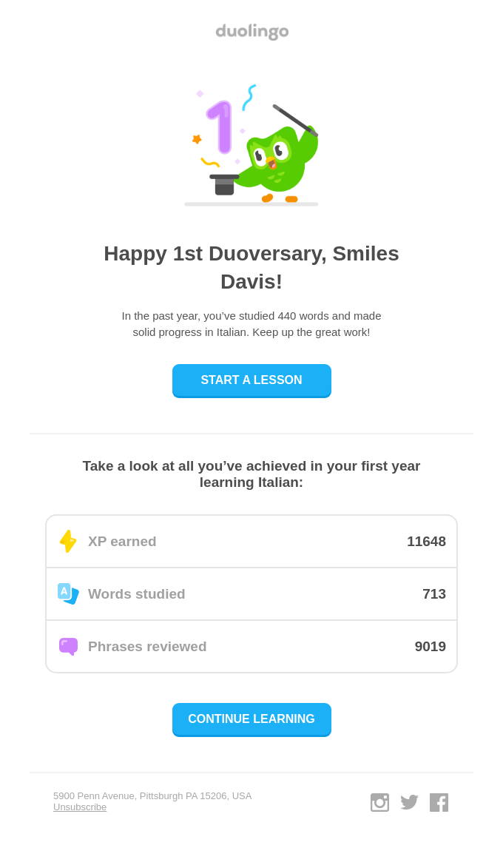This screenshot has width=503, height=868.
Task: Click the Twitter bird icon
Action: (409, 802)
